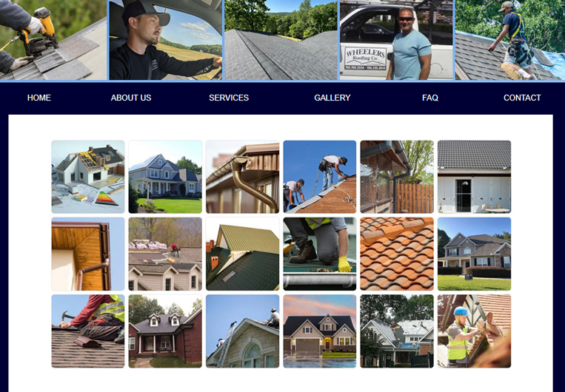View the bronze gutter downspout photo
Screen dimensions: 565x392
pyautogui.click(x=242, y=177)
